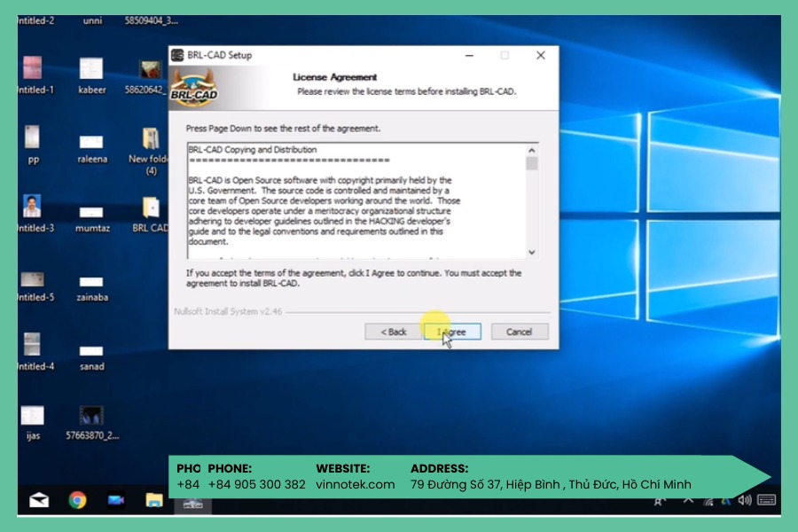Select the kabeer desktop icon
Image resolution: width=798 pixels, height=532 pixels.
click(x=91, y=74)
